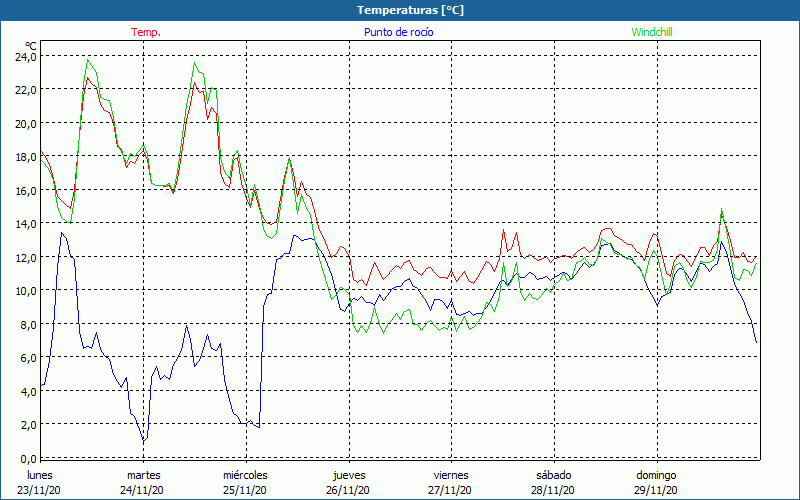This screenshot has height=500, width=800.
Task: Click the '24/11/20' date label
Action: [x=142, y=490]
